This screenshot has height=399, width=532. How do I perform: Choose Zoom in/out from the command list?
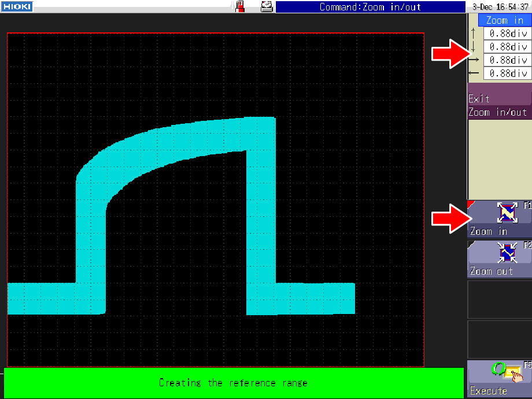click(499, 112)
